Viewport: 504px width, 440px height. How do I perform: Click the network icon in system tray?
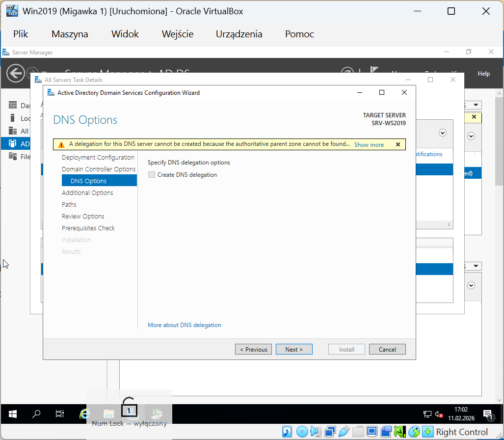tap(427, 414)
